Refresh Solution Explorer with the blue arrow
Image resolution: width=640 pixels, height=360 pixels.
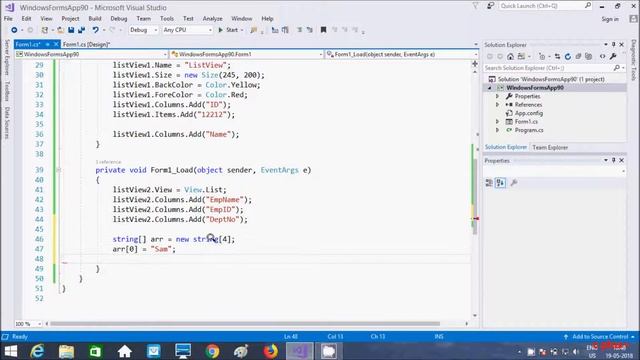click(x=567, y=56)
